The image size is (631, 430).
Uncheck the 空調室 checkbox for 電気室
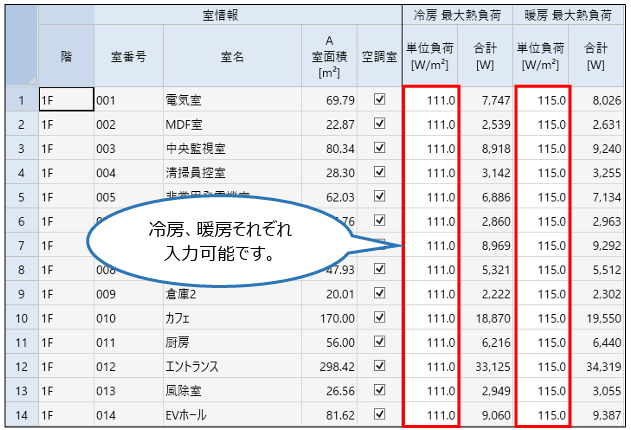tap(379, 100)
